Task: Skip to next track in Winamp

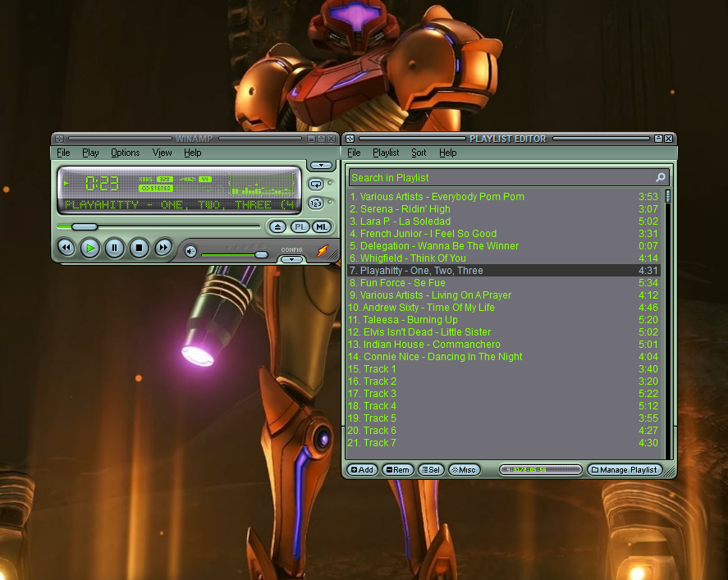Action: pyautogui.click(x=163, y=248)
